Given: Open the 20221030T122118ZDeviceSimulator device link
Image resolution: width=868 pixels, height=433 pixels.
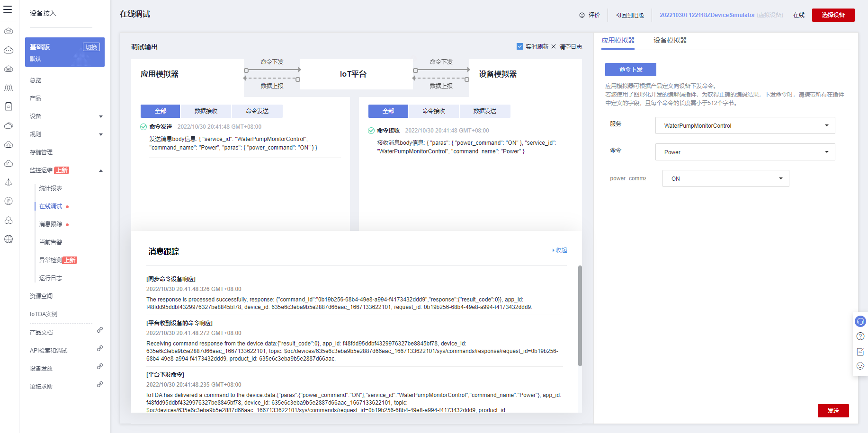Looking at the screenshot, I should 707,15.
